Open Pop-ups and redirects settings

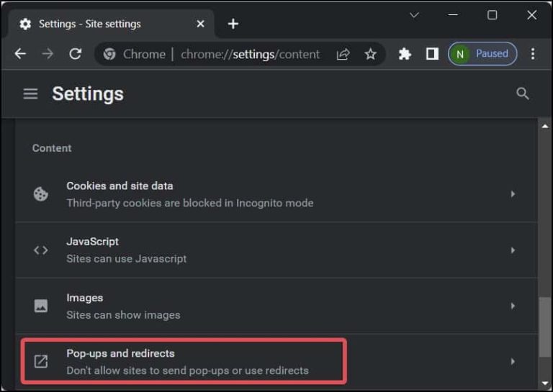[184, 361]
